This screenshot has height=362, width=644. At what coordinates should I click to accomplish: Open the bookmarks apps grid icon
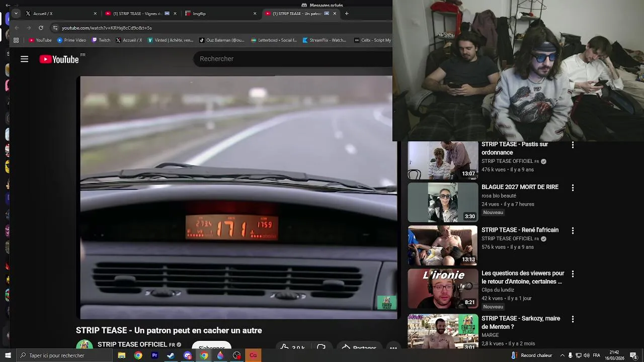(16, 40)
